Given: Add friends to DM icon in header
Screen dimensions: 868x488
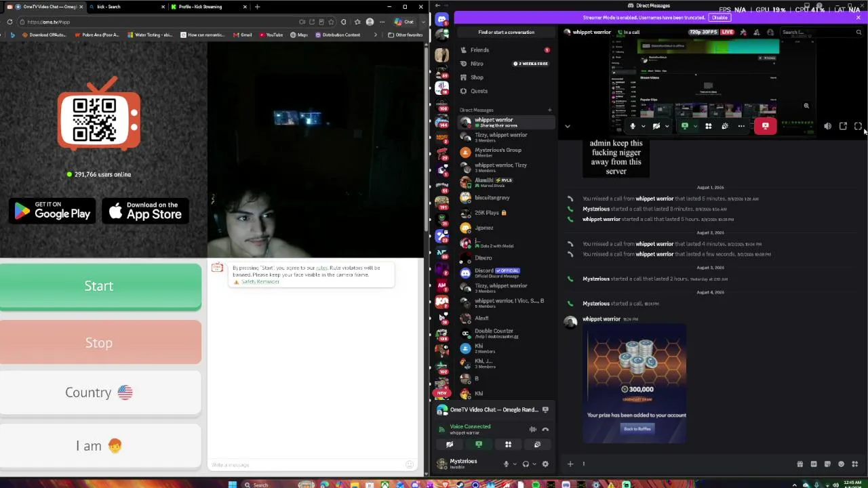Looking at the screenshot, I should point(757,32).
